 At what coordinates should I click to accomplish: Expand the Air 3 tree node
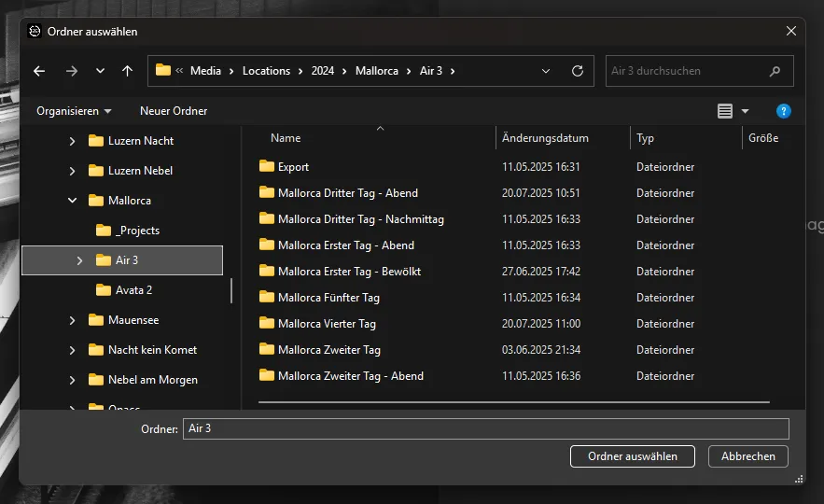tap(80, 260)
